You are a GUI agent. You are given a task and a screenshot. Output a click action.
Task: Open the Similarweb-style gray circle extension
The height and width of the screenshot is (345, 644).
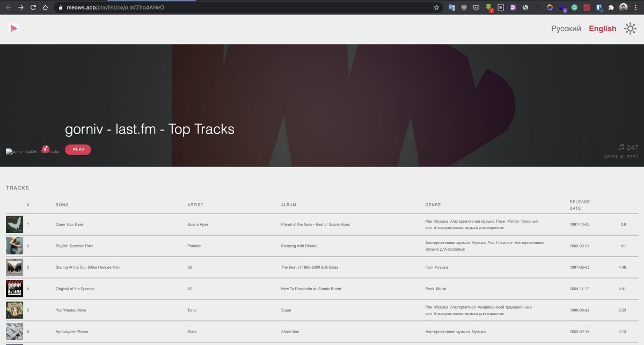pyautogui.click(x=525, y=8)
